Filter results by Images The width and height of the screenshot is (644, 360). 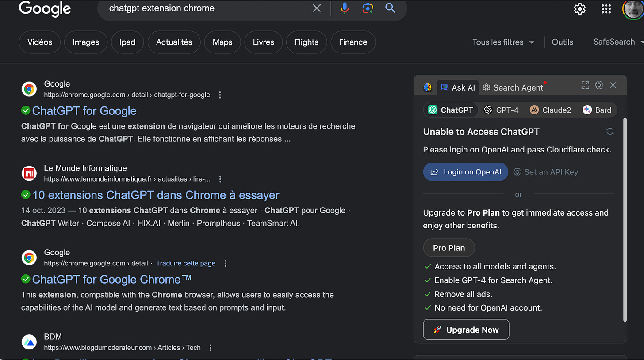pos(86,42)
